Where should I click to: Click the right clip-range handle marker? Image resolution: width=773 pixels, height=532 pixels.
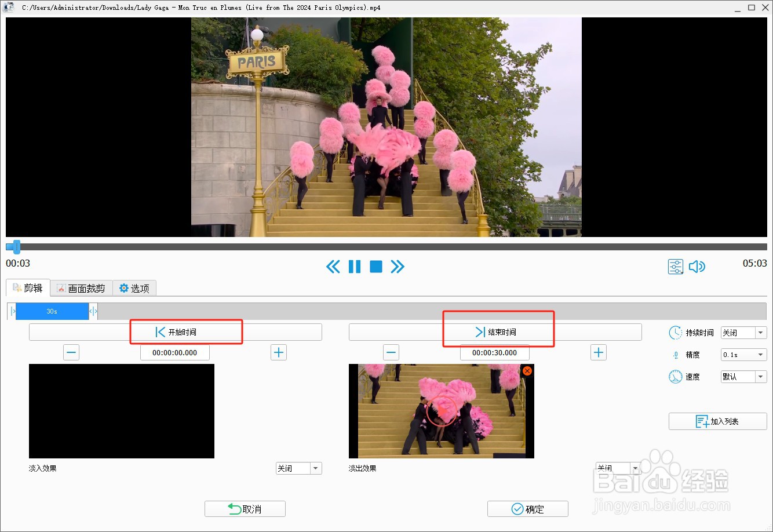click(93, 311)
